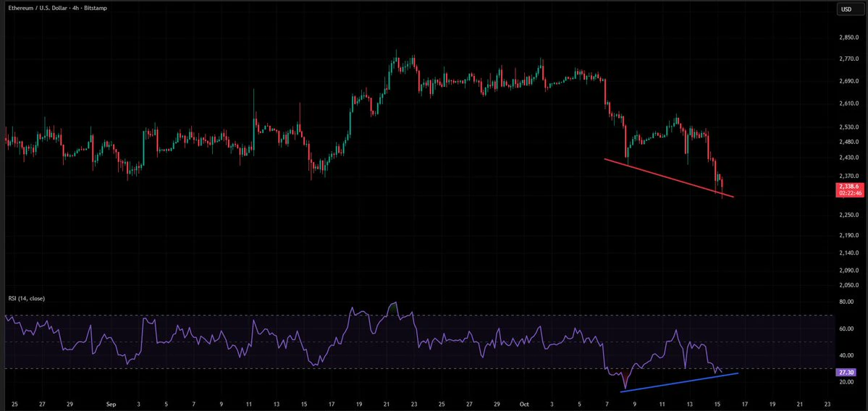Select the blue trendline on the RSI pane
This screenshot has width=868, height=411.
679,383
